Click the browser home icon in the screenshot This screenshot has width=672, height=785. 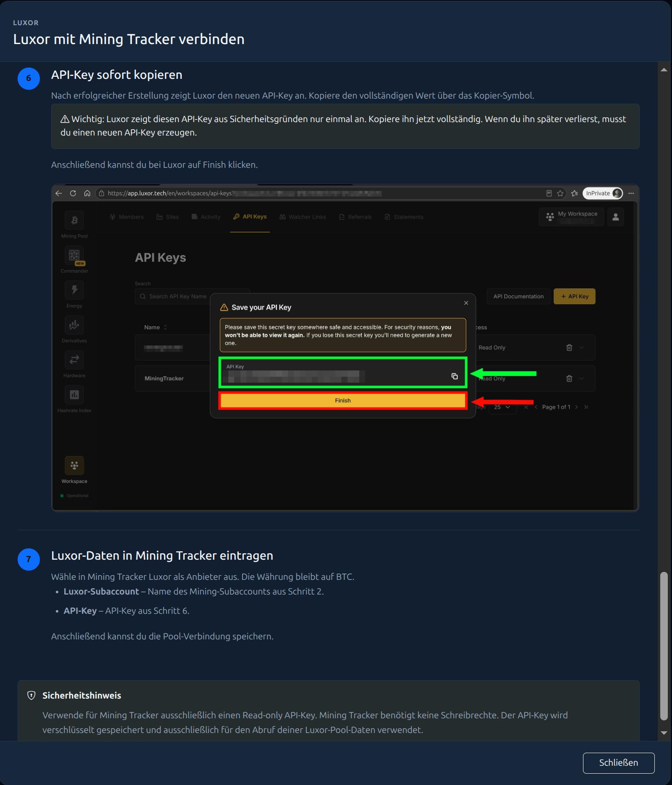pyautogui.click(x=87, y=193)
